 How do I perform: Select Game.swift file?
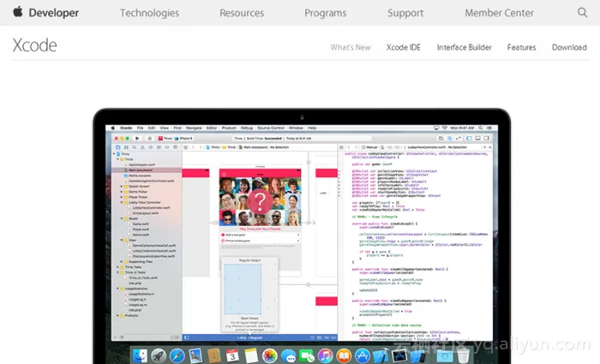coord(140,224)
